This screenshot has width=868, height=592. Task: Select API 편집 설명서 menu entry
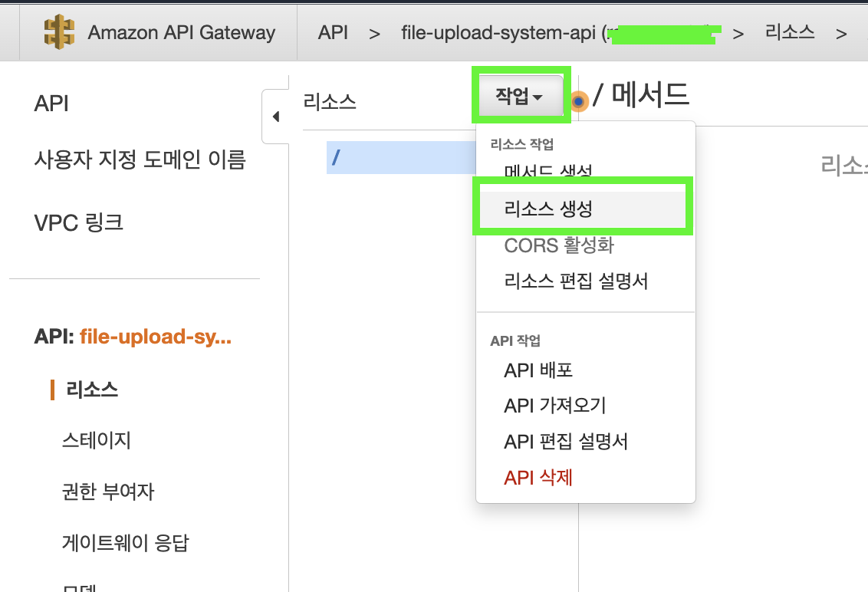566,442
